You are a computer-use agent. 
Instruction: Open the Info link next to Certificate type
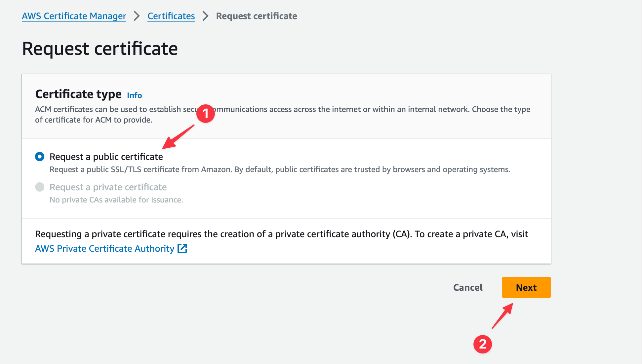(134, 95)
